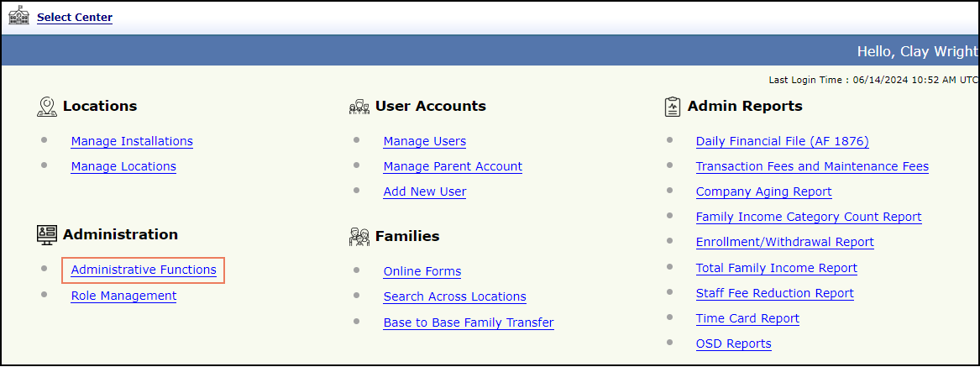
Task: Open the Online Forms page
Action: [422, 271]
